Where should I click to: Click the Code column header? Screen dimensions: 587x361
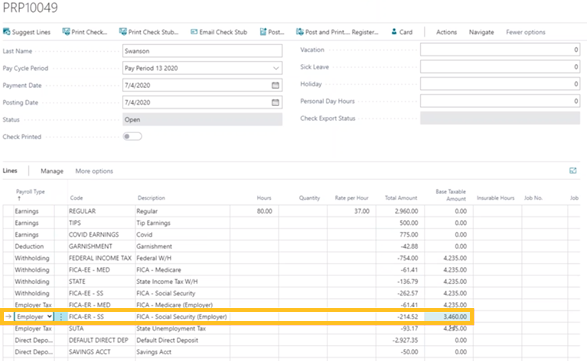pyautogui.click(x=76, y=198)
